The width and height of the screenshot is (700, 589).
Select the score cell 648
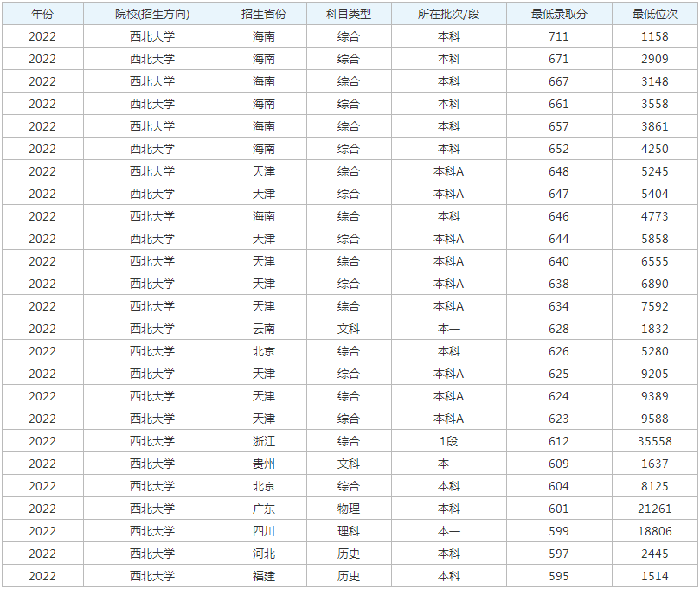coord(559,171)
